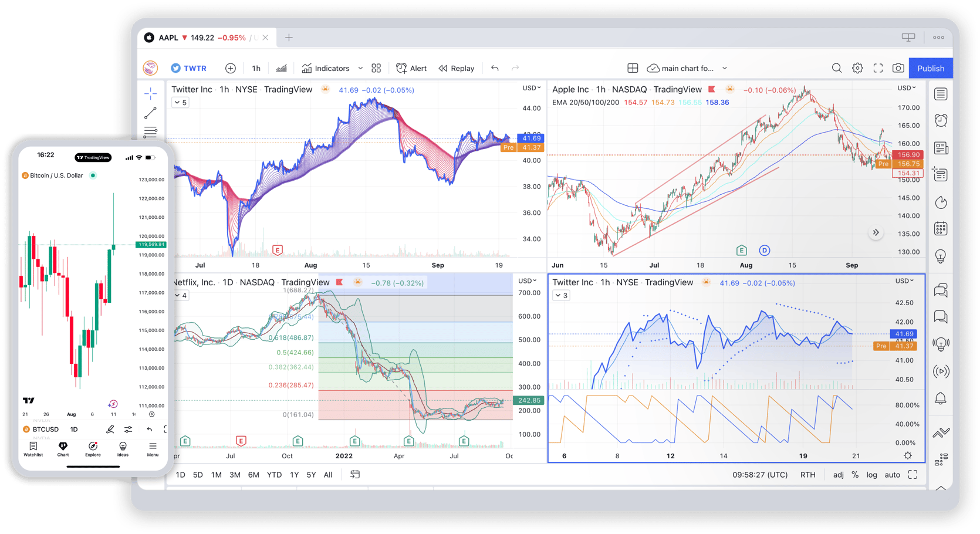980x534 pixels.
Task: Collapse the indicators list on the Twitter chart
Action: point(180,102)
